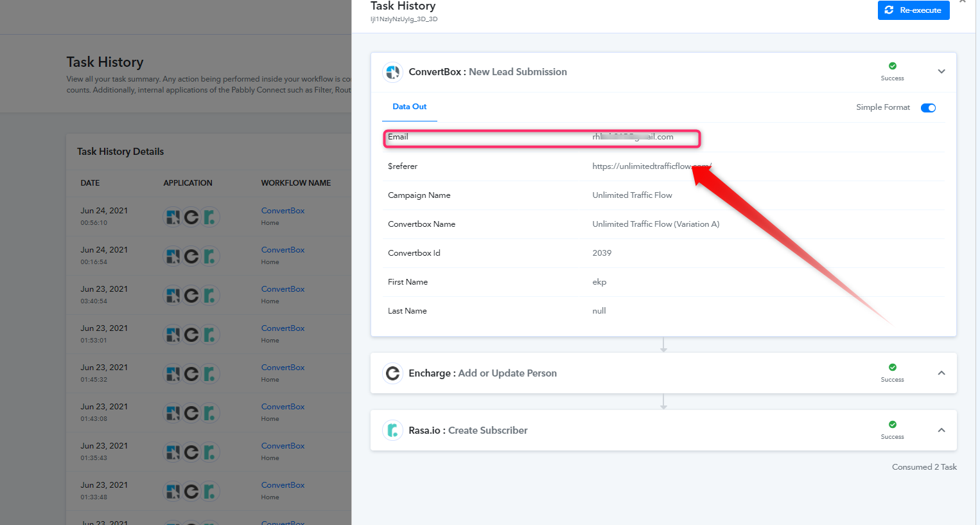Image resolution: width=980 pixels, height=525 pixels.
Task: Click the task ID text under Task History
Action: pos(404,19)
